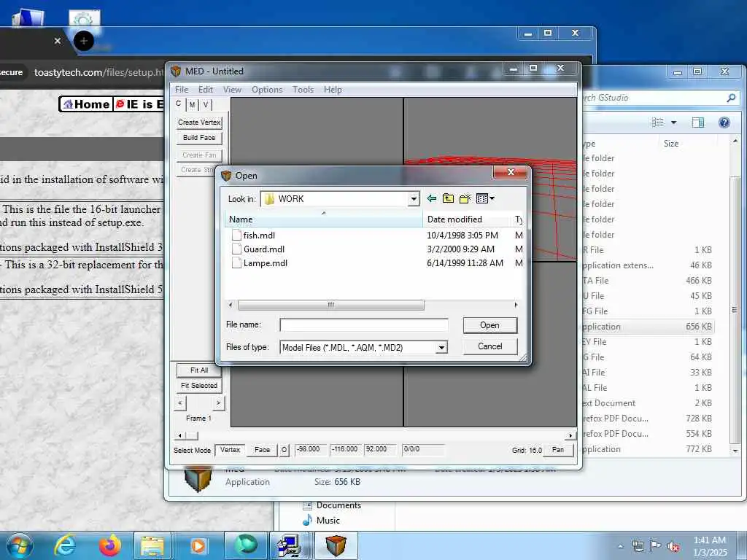Viewport: 747px width, 560px height.
Task: Click Open dialog horizontal scrollbar thumb
Action: pyautogui.click(x=330, y=305)
